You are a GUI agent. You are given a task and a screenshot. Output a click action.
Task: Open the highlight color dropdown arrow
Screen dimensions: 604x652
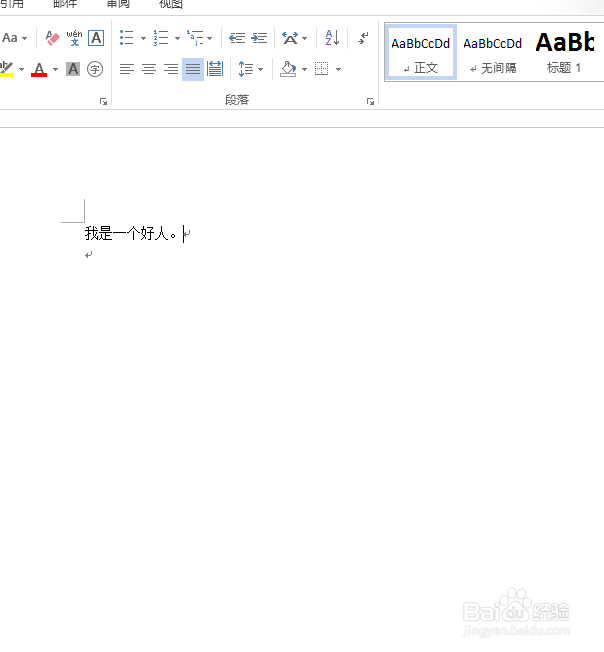pyautogui.click(x=22, y=69)
